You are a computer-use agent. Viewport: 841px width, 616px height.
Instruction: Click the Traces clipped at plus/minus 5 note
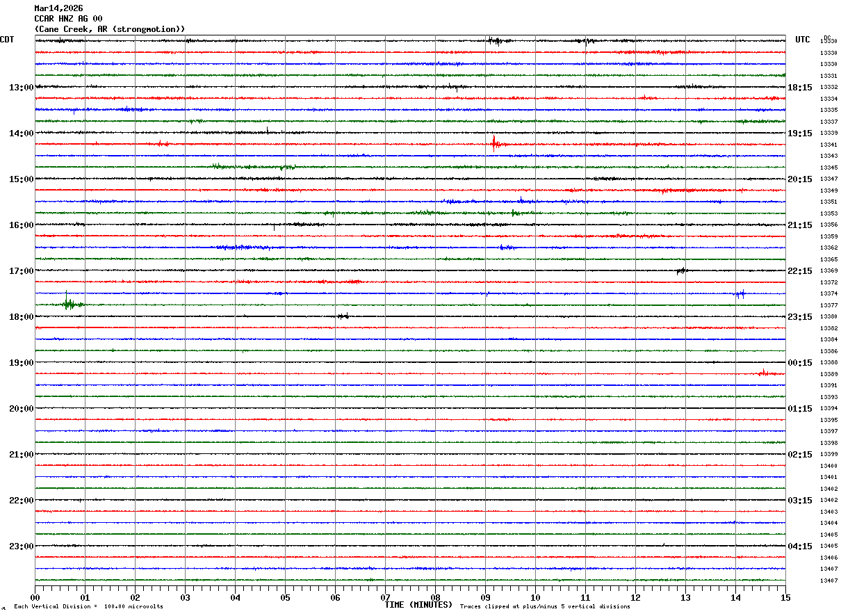(545, 607)
